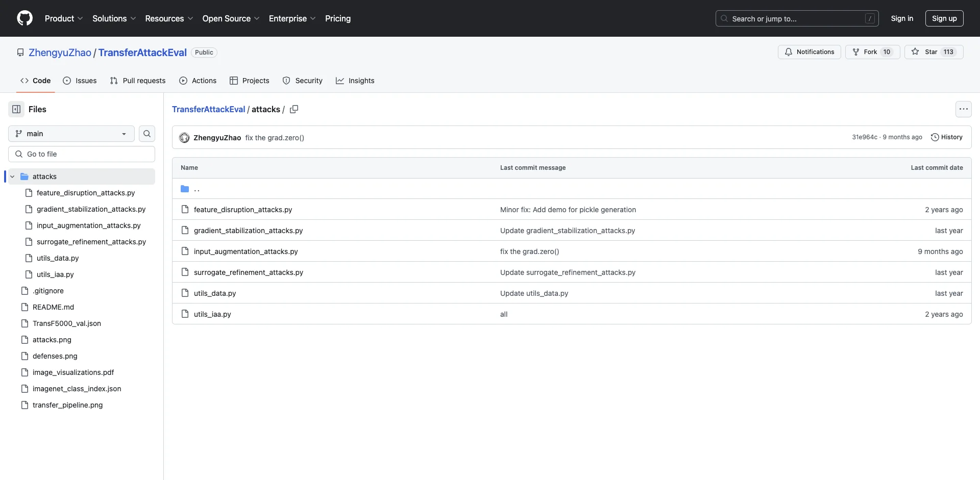Select TransF5000_val.json in the file tree
980x480 pixels.
point(67,323)
